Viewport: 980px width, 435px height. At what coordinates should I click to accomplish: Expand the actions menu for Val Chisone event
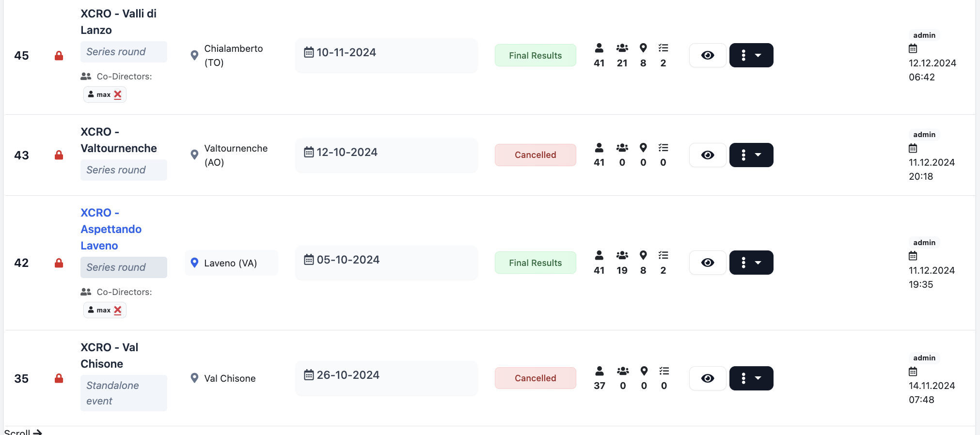tap(751, 378)
